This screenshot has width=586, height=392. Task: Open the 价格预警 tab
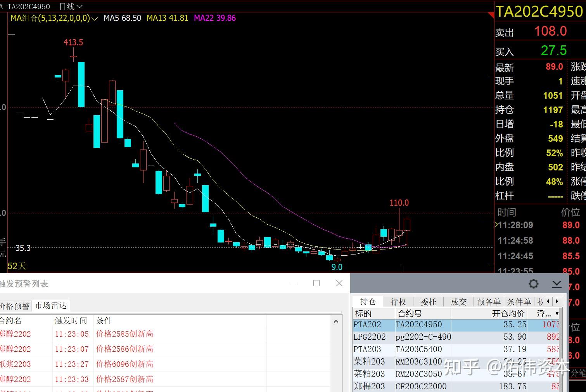pos(15,306)
